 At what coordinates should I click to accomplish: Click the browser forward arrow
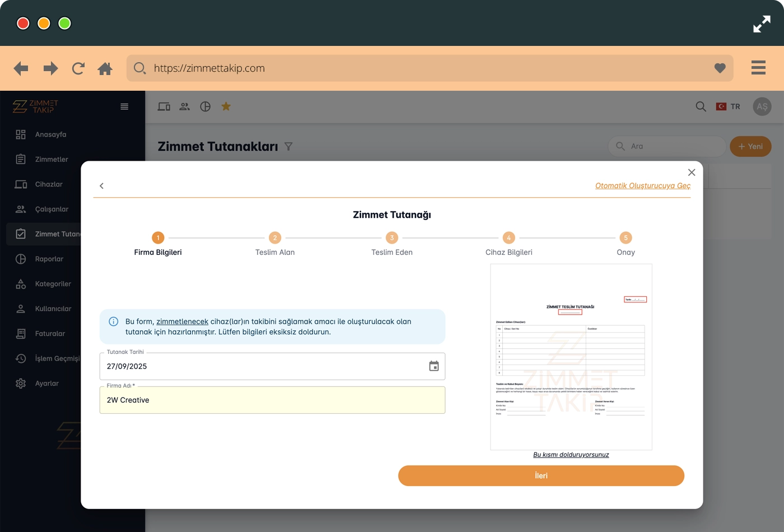tap(50, 68)
